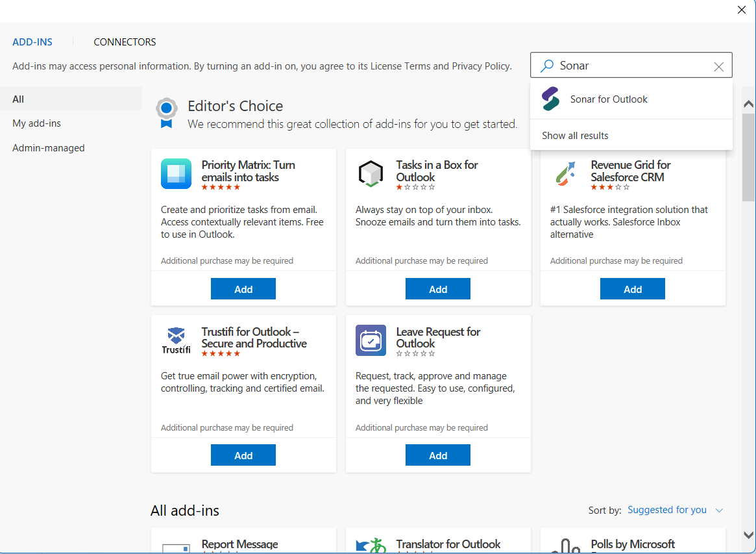
Task: Open Polls by Microsoft title
Action: click(633, 544)
